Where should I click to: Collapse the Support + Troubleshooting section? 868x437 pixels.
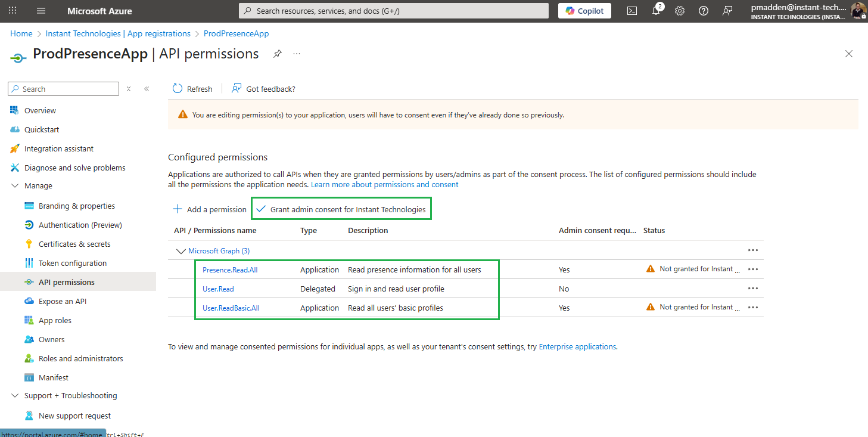(15, 396)
